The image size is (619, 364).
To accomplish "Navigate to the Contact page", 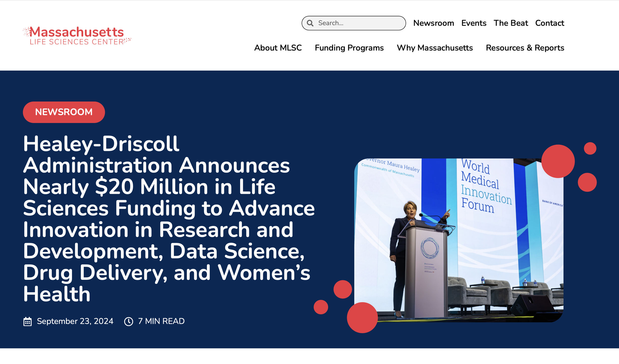I will click(549, 23).
